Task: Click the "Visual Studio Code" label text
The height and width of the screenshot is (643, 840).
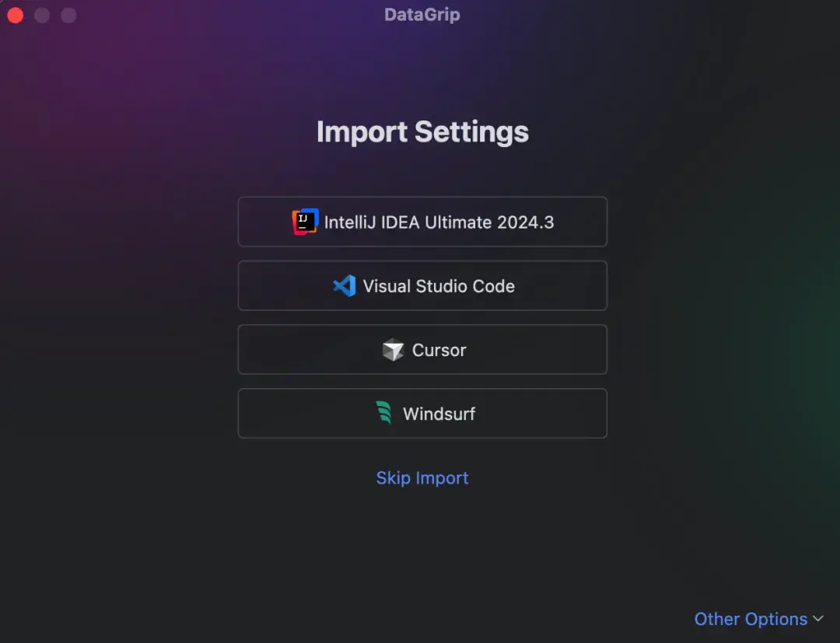Action: point(439,286)
